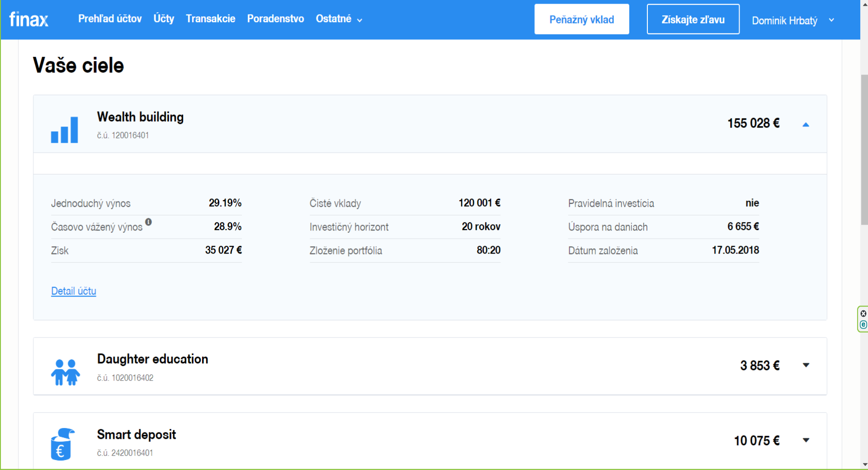Click the finax logo

coord(28,19)
